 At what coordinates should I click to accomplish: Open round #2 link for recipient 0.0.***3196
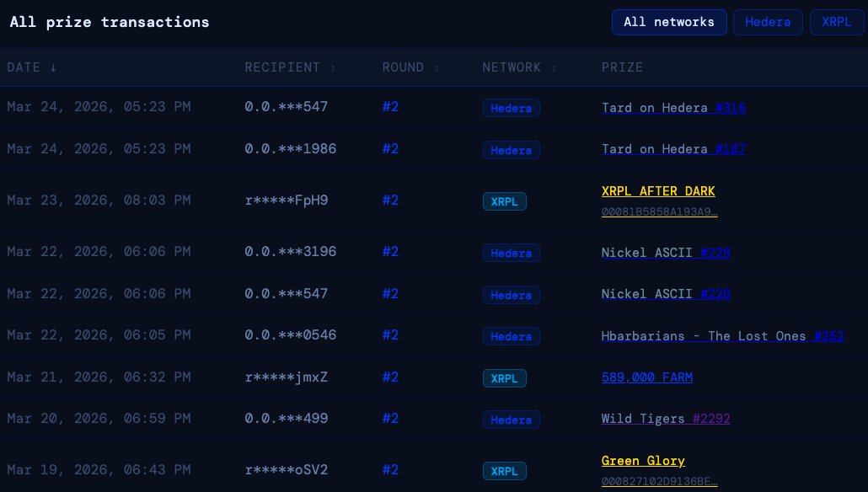[390, 252]
